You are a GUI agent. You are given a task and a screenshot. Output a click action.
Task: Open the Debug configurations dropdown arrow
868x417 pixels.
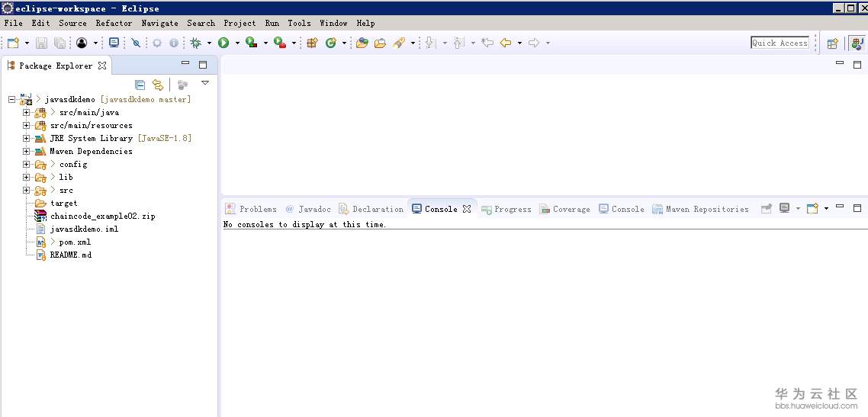[x=209, y=43]
